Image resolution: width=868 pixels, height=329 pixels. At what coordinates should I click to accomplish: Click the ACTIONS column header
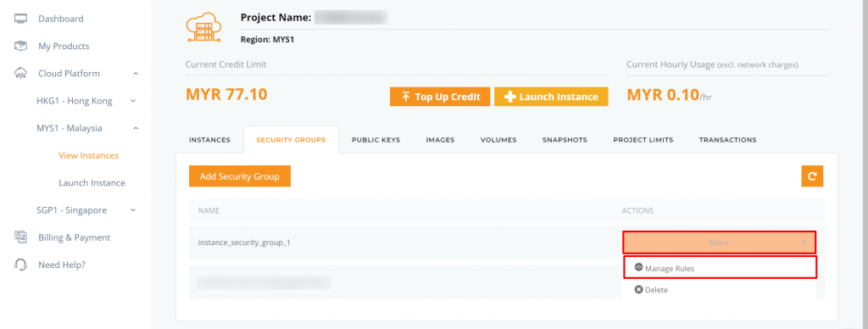[x=637, y=211]
